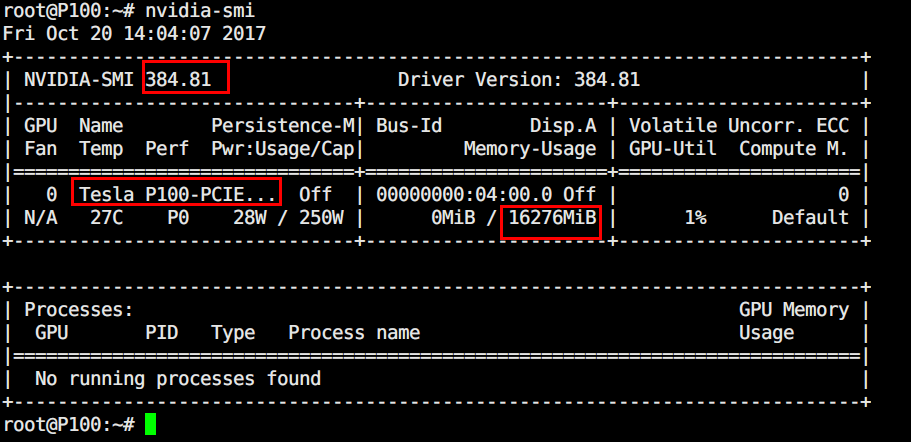Click the Process name header
Viewport: 911px width, 442px height.
tap(354, 333)
